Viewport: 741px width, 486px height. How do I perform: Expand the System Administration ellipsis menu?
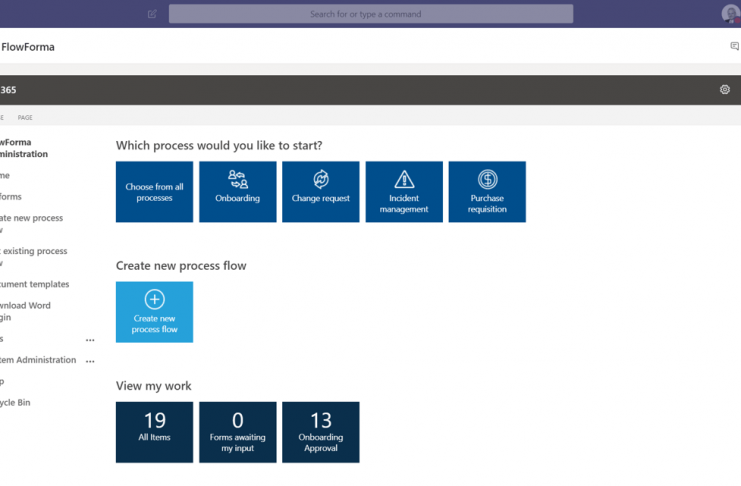[x=90, y=361]
